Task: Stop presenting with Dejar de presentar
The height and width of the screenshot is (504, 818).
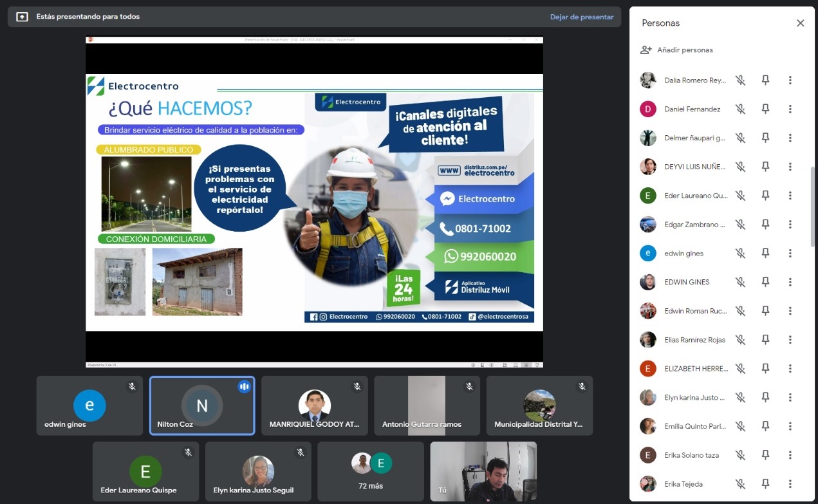Action: [x=582, y=17]
